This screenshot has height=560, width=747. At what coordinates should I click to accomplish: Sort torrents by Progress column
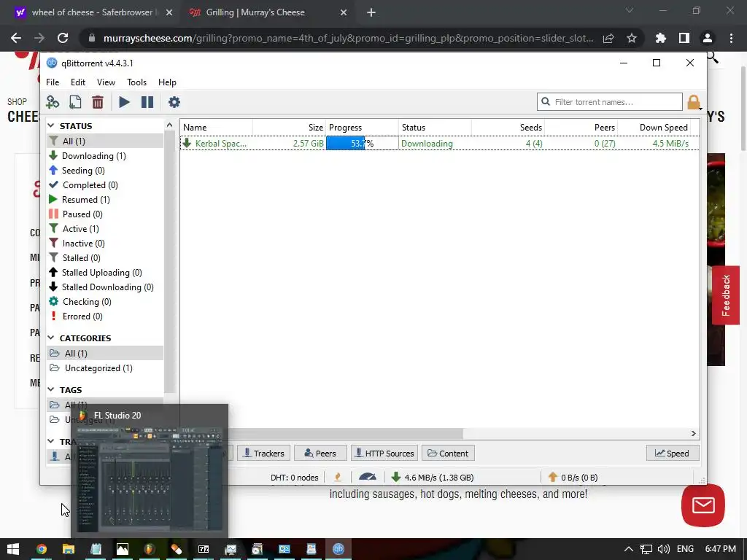(x=363, y=128)
